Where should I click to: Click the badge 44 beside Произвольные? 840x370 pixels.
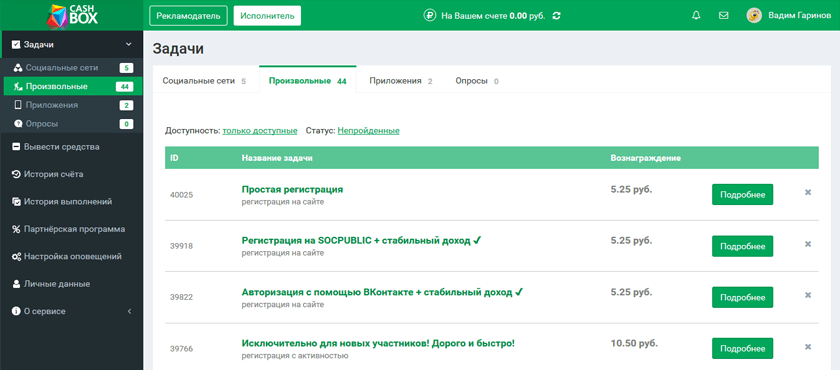point(124,87)
